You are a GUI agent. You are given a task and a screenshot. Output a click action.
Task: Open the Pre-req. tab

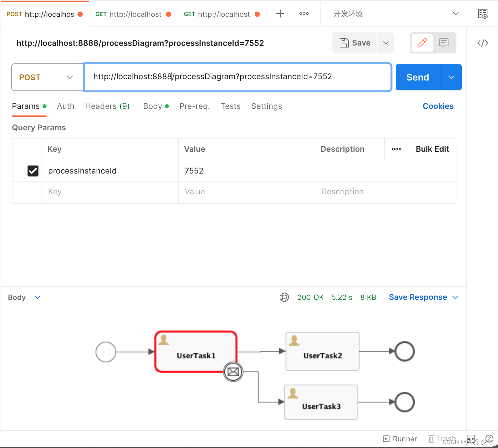click(x=195, y=106)
